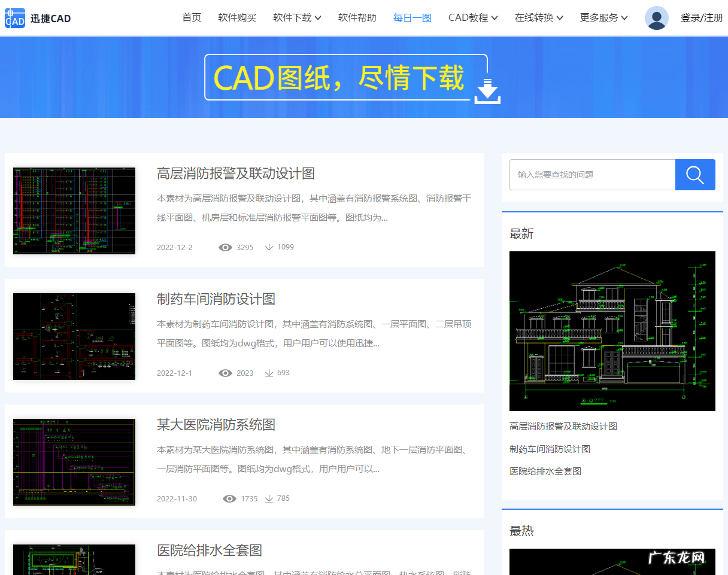
Task: Click the 迅捷CAD logo icon
Action: (14, 17)
